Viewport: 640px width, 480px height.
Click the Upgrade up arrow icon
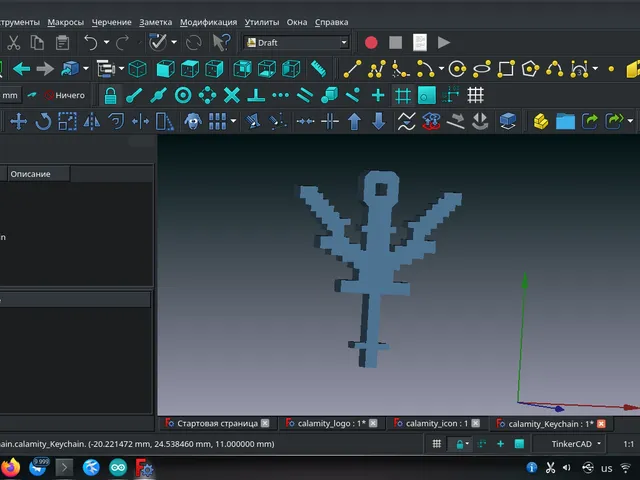click(354, 122)
